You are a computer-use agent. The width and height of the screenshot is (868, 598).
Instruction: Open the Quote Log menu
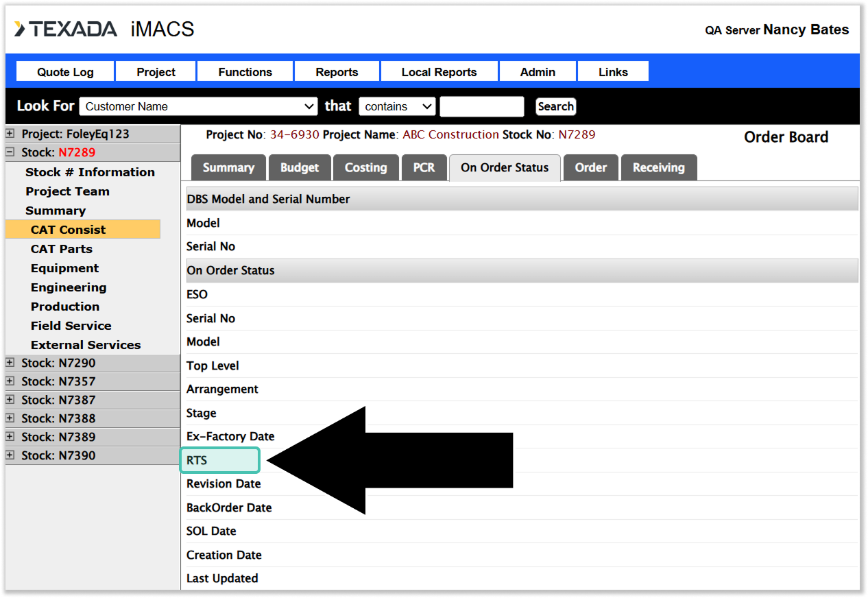pos(65,72)
